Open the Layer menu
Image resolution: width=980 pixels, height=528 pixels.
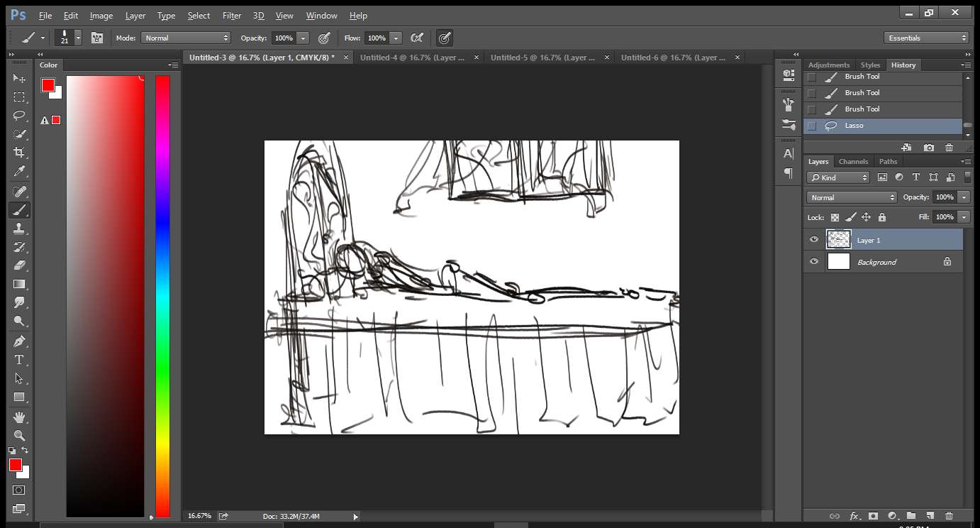click(x=135, y=16)
